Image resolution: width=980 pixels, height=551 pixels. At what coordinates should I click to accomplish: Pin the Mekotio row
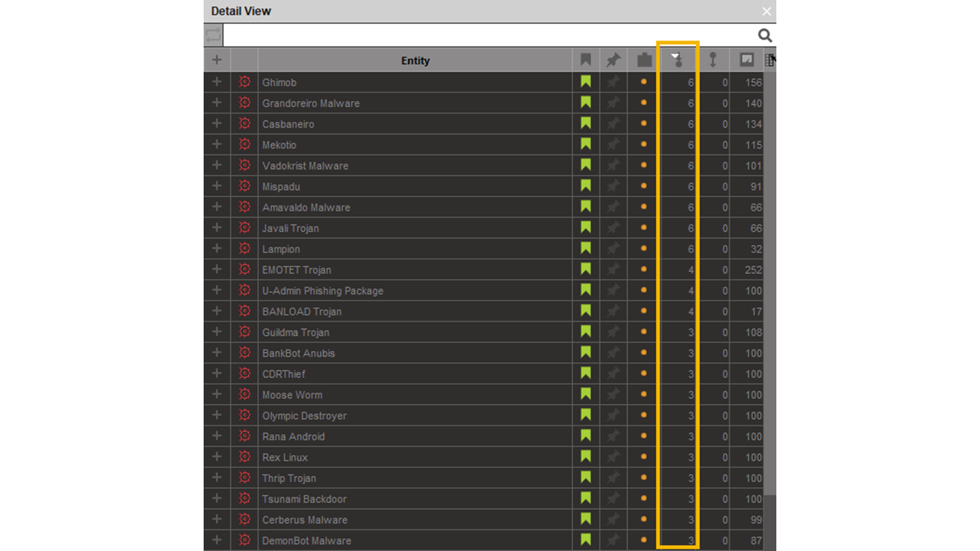pyautogui.click(x=613, y=145)
